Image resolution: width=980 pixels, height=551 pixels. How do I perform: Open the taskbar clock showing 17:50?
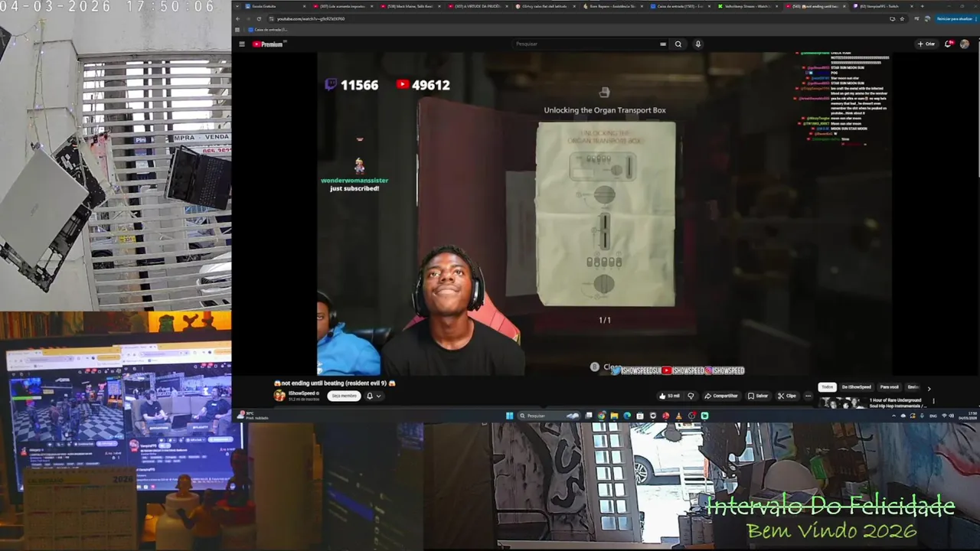[968, 416]
